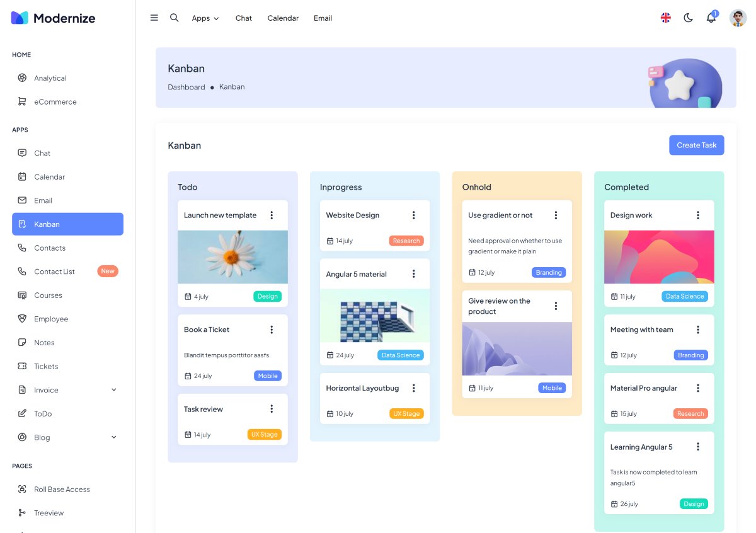
Task: Open options menu for Launch new template
Action: coord(272,215)
